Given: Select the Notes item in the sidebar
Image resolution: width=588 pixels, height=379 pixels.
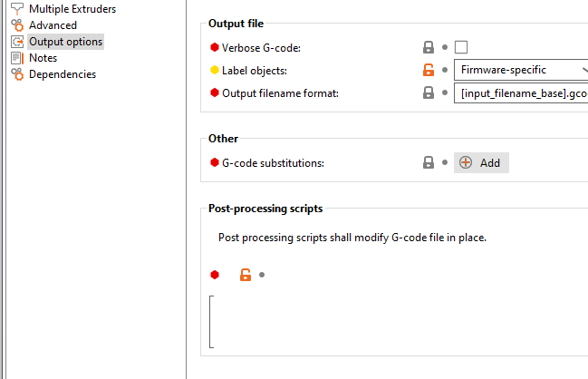Looking at the screenshot, I should pos(43,58).
